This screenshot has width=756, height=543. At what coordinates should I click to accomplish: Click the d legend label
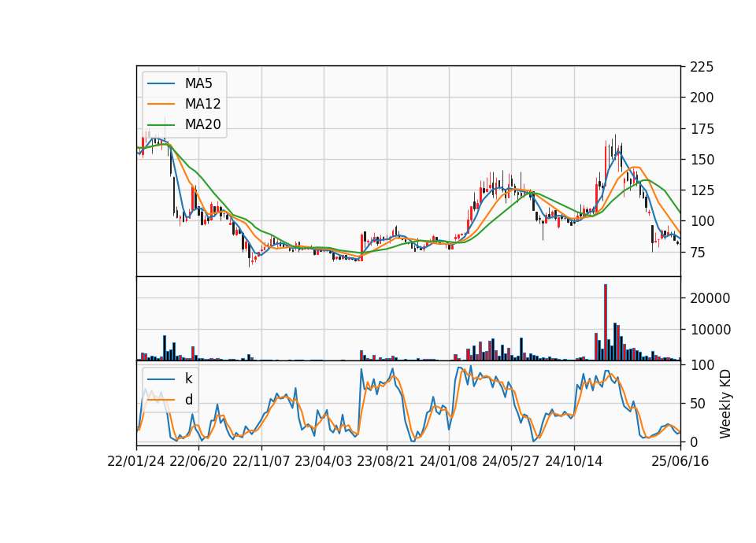click(189, 400)
